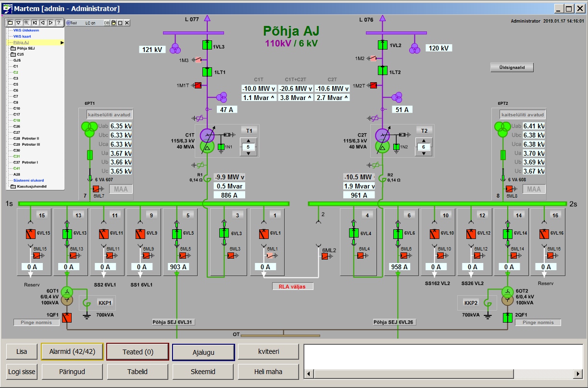
Task: Click the Üldsignaalid button
Action: pos(512,68)
